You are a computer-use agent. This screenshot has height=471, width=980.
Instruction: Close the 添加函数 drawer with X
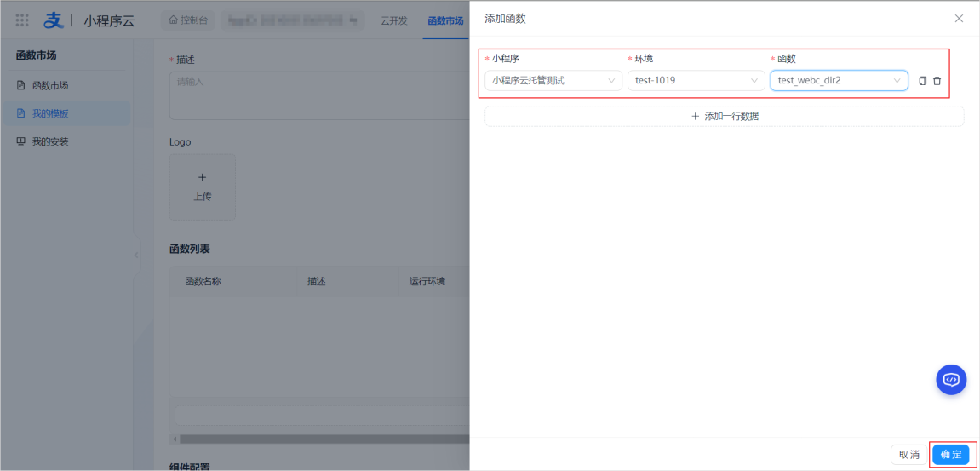coord(959,18)
